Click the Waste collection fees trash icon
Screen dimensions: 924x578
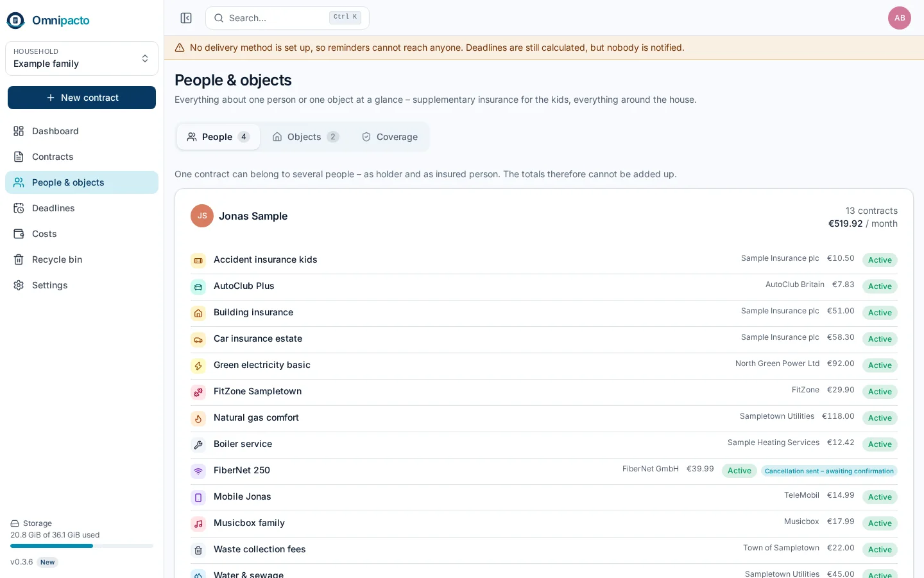pyautogui.click(x=198, y=550)
